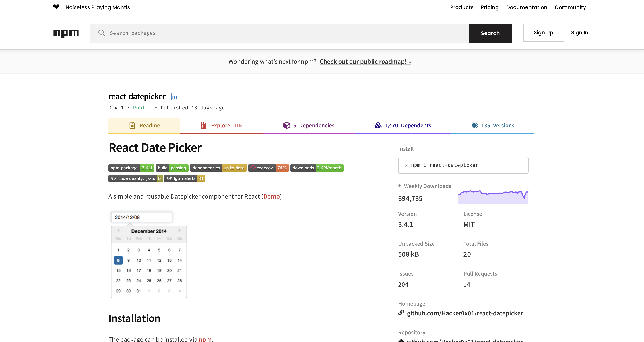Click the download icon beside Weekly Downloads
644x342 pixels.
[400, 186]
